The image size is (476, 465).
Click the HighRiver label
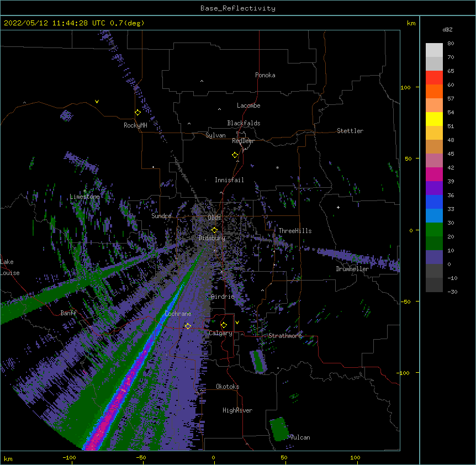click(237, 410)
